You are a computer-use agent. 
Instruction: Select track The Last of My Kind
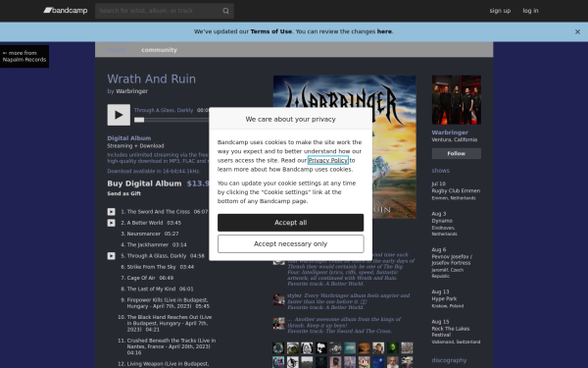(151, 289)
